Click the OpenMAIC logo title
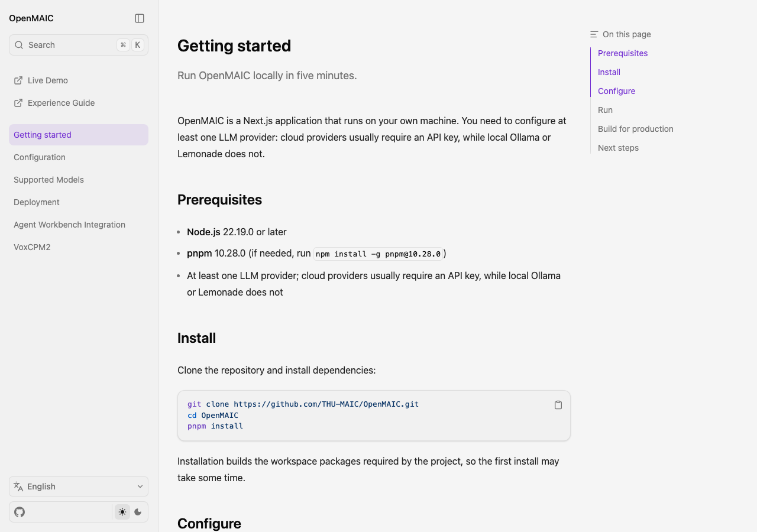This screenshot has width=757, height=532. (x=31, y=18)
